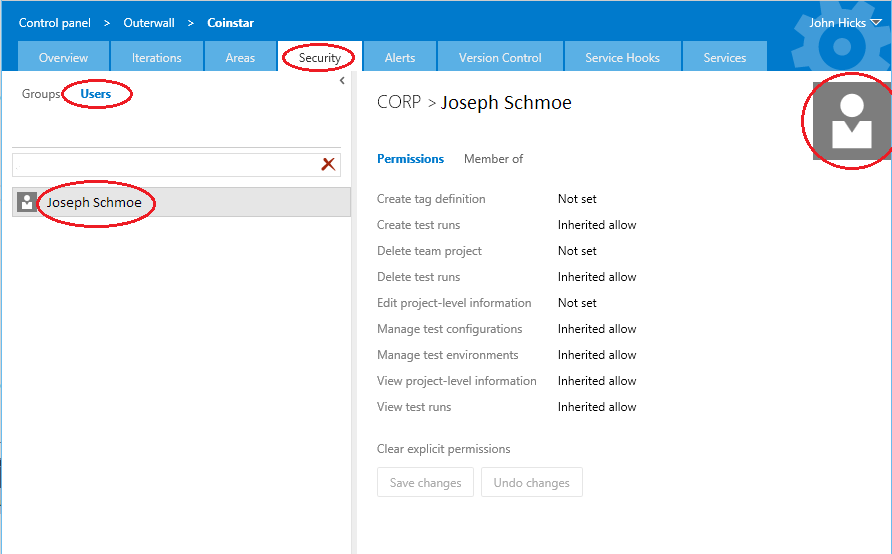This screenshot has height=554, width=892.
Task: Select the Security tab
Action: (x=320, y=57)
